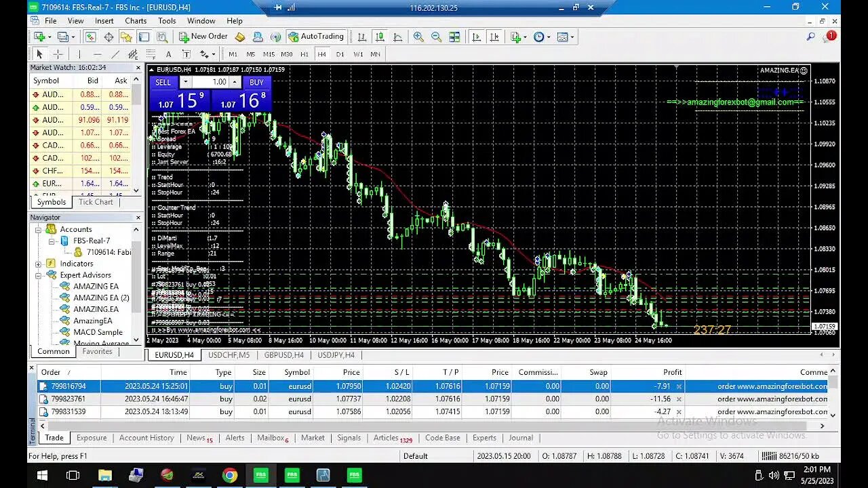
Task: Switch chart timeframe to M1
Action: pyautogui.click(x=233, y=54)
